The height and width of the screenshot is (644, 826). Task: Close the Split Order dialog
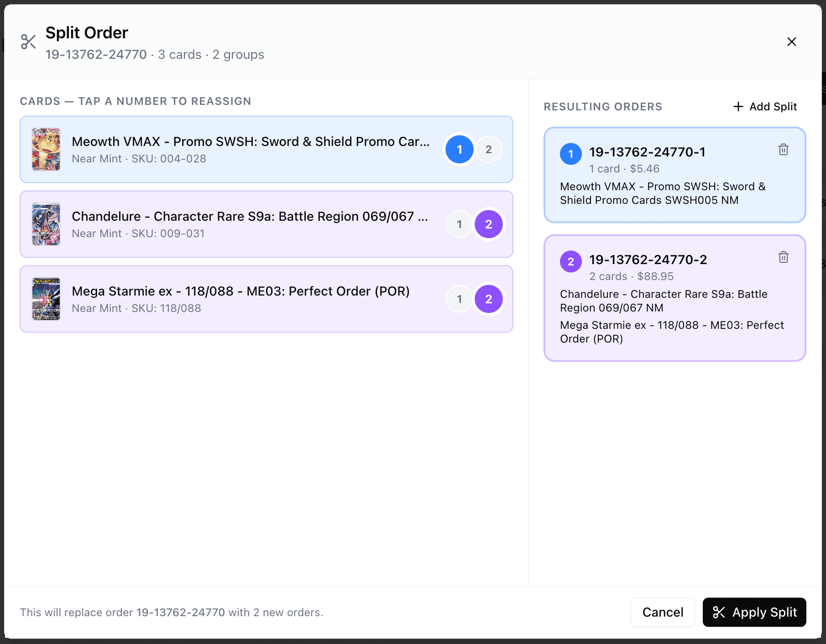click(792, 42)
